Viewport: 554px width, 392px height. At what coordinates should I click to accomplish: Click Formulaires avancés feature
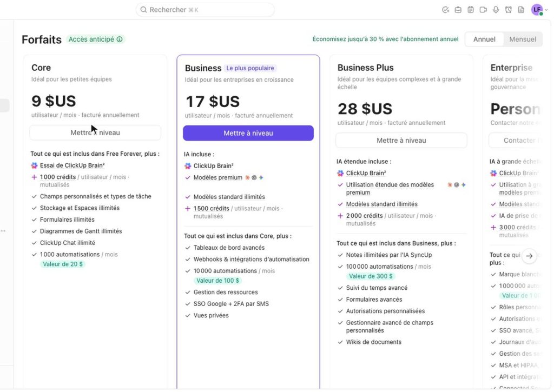(x=374, y=300)
